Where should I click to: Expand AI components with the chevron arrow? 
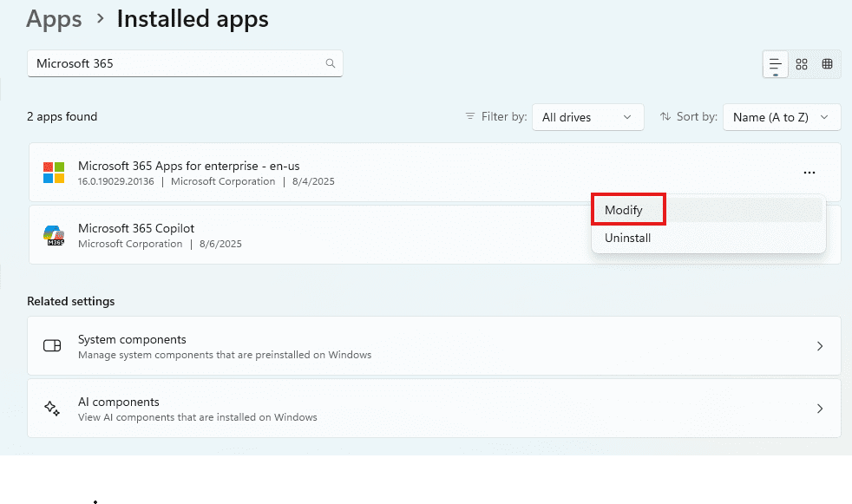point(820,409)
